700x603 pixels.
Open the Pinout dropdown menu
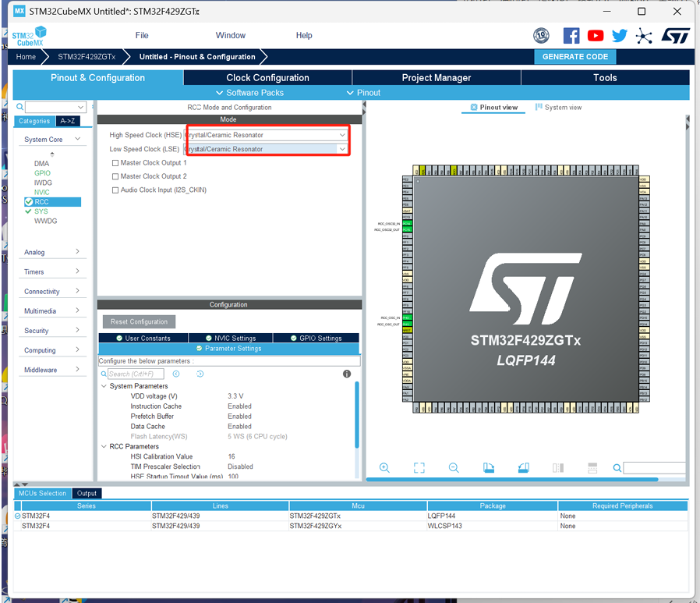[x=363, y=93]
